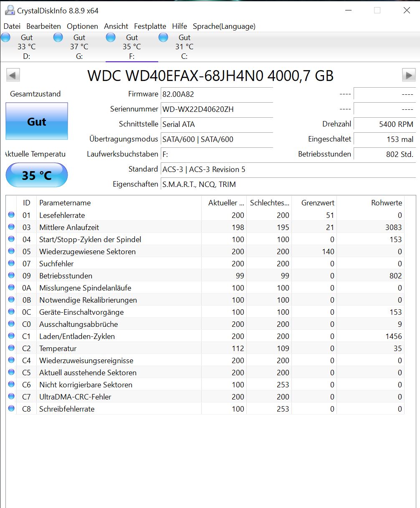The height and width of the screenshot is (508, 420).
Task: Click worst value 253 of Schreibfehlerrate
Action: point(283,409)
